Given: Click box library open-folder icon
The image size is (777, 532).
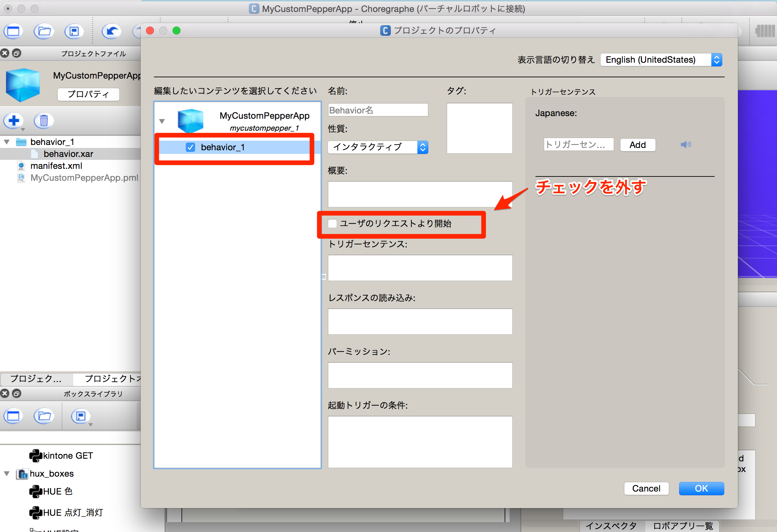Looking at the screenshot, I should point(44,416).
